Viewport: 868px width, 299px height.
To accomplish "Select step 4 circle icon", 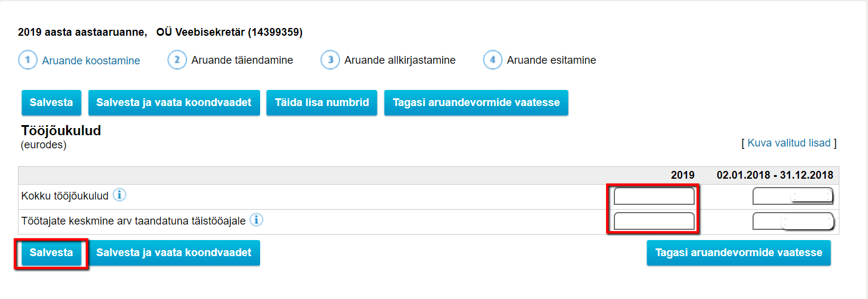I will point(493,60).
